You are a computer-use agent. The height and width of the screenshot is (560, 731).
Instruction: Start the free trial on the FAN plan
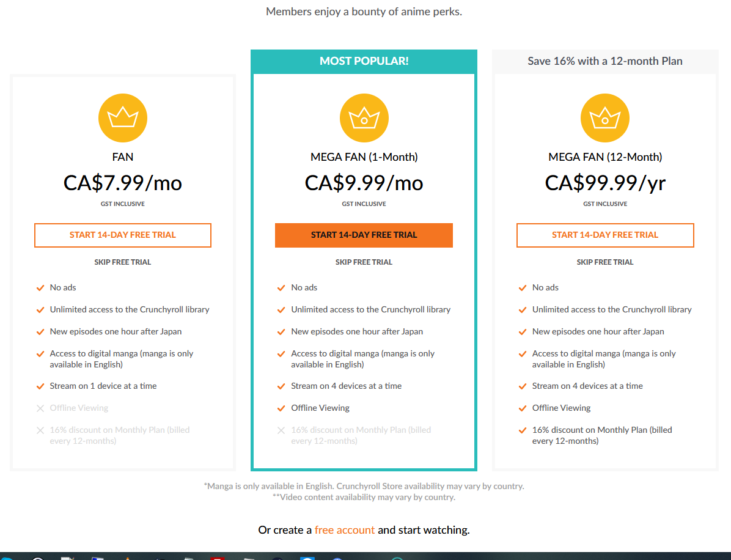(x=122, y=235)
